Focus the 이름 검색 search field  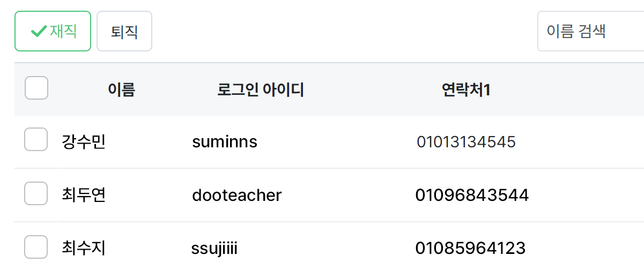[x=590, y=32]
